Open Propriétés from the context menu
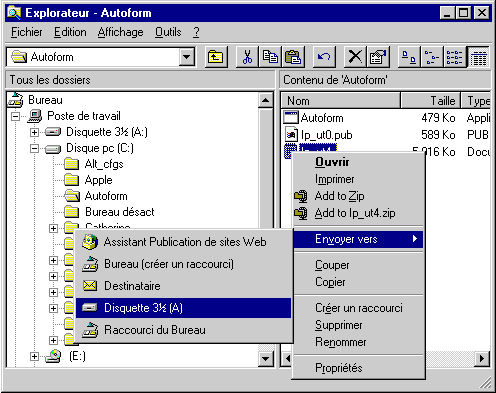This screenshot has height=393, width=496. 358,368
